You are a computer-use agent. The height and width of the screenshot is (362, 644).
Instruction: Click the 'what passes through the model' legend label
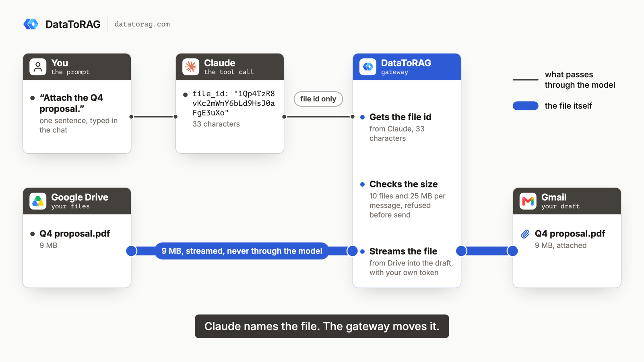click(x=580, y=80)
